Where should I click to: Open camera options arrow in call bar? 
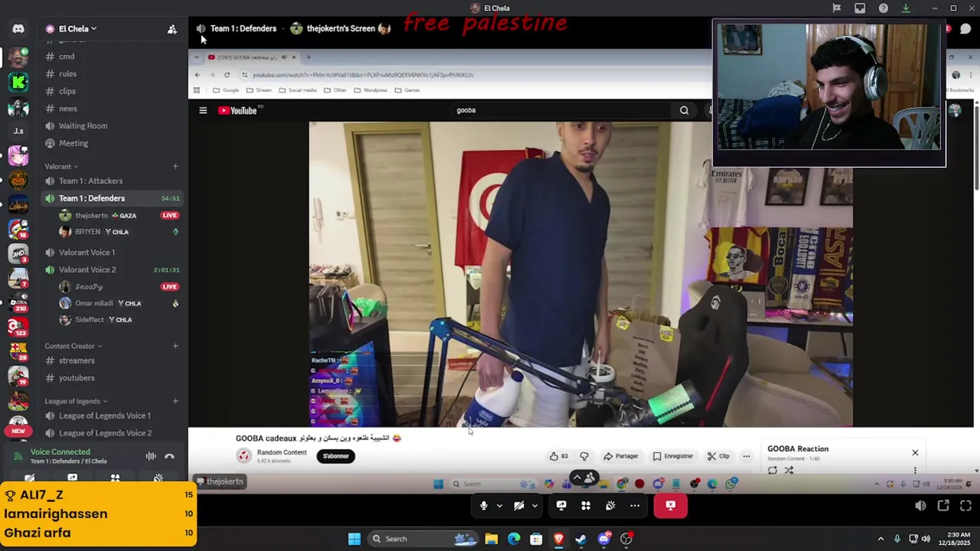[534, 505]
